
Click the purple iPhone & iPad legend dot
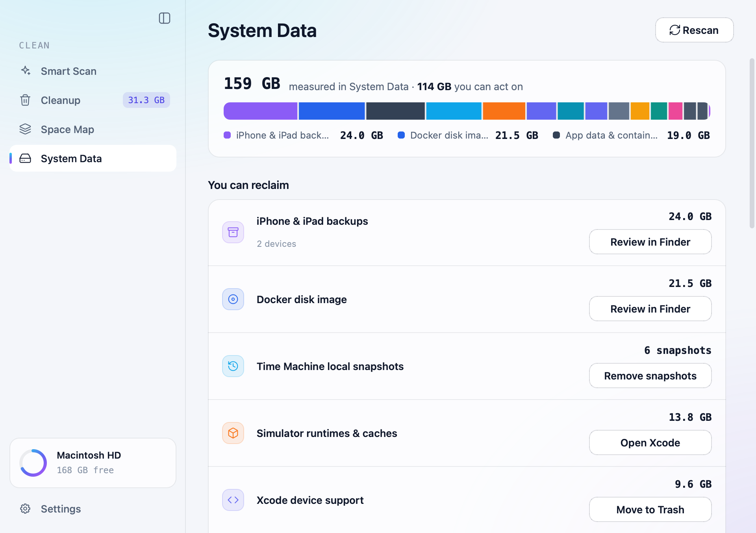227,135
